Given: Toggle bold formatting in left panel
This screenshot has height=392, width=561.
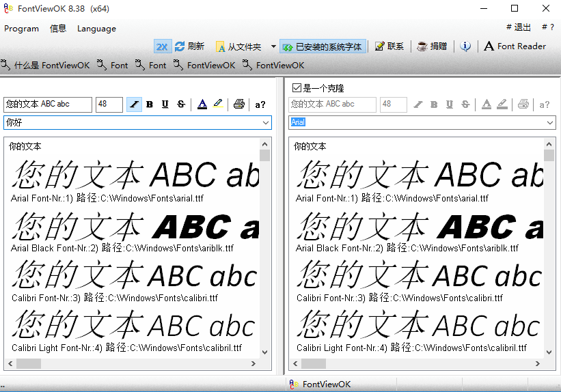Looking at the screenshot, I should 150,104.
